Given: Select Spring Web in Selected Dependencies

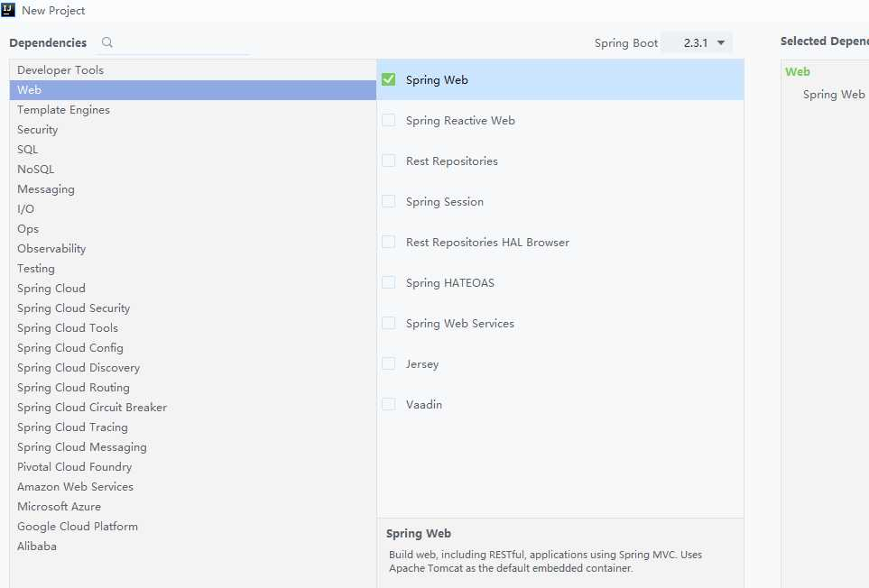Looking at the screenshot, I should pyautogui.click(x=834, y=95).
